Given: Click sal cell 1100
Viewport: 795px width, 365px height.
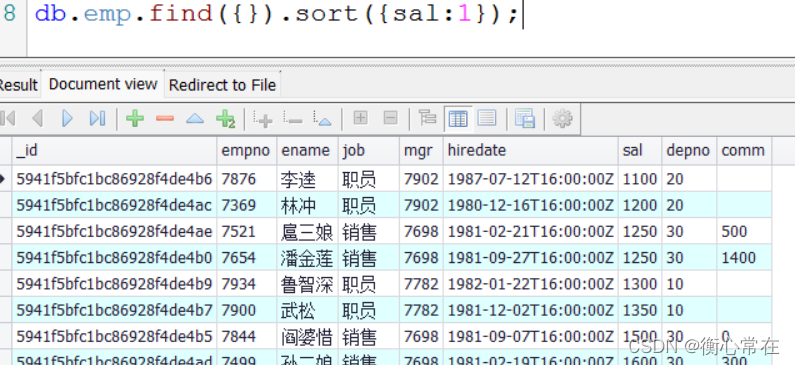Looking at the screenshot, I should (640, 179).
